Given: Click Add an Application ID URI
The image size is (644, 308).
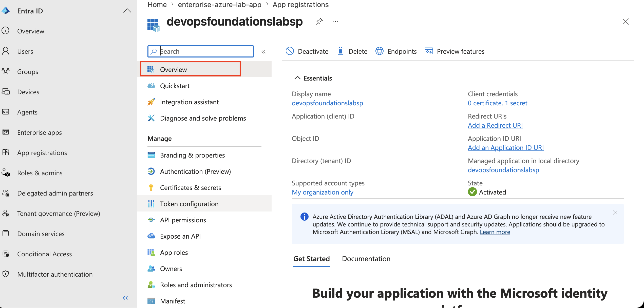Looking at the screenshot, I should 506,148.
